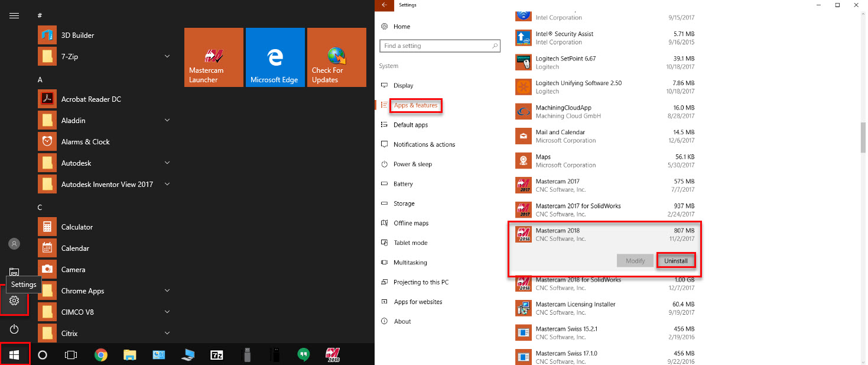868x365 pixels.
Task: Click the Mastercam Launcher tile
Action: (x=214, y=57)
